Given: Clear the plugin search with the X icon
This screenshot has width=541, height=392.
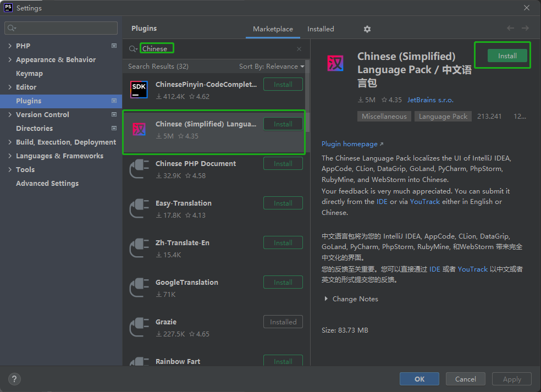Looking at the screenshot, I should (299, 49).
